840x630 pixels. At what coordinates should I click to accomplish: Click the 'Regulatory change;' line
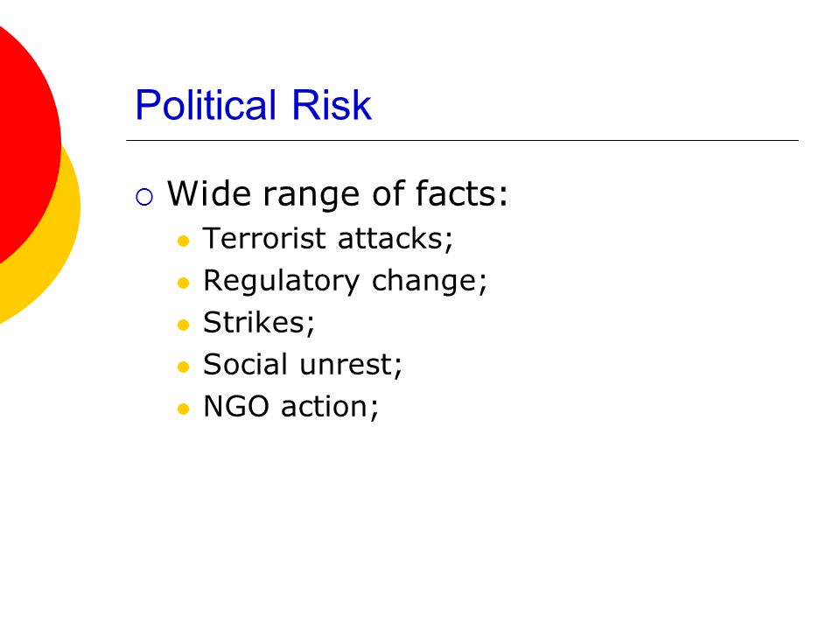pyautogui.click(x=345, y=281)
